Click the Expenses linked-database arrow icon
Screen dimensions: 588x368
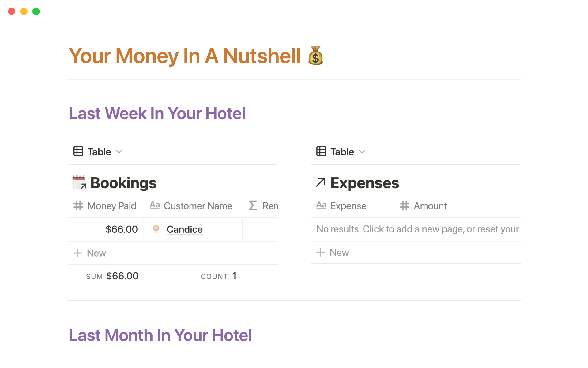point(321,182)
